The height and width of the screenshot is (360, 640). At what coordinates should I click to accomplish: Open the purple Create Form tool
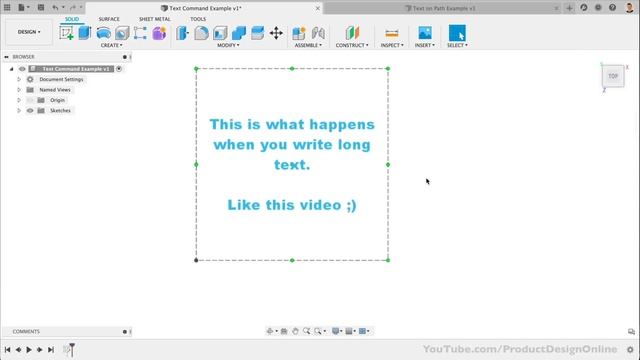coord(159,33)
